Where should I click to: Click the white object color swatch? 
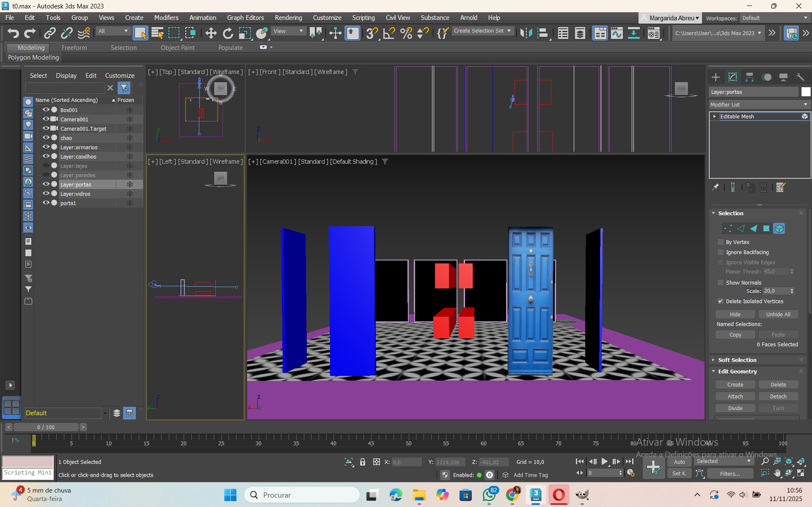(806, 92)
